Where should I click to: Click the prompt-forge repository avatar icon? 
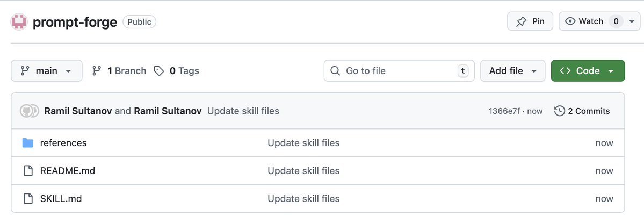point(19,22)
